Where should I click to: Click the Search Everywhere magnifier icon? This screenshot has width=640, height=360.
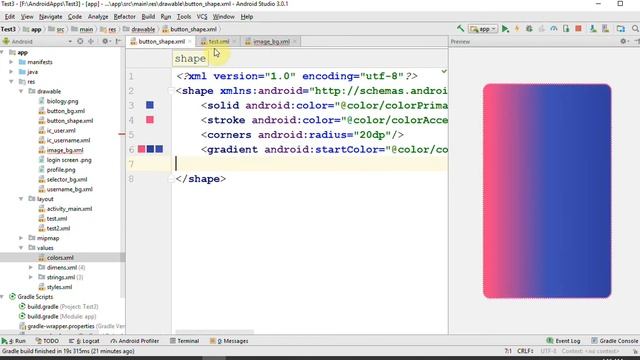click(x=635, y=29)
